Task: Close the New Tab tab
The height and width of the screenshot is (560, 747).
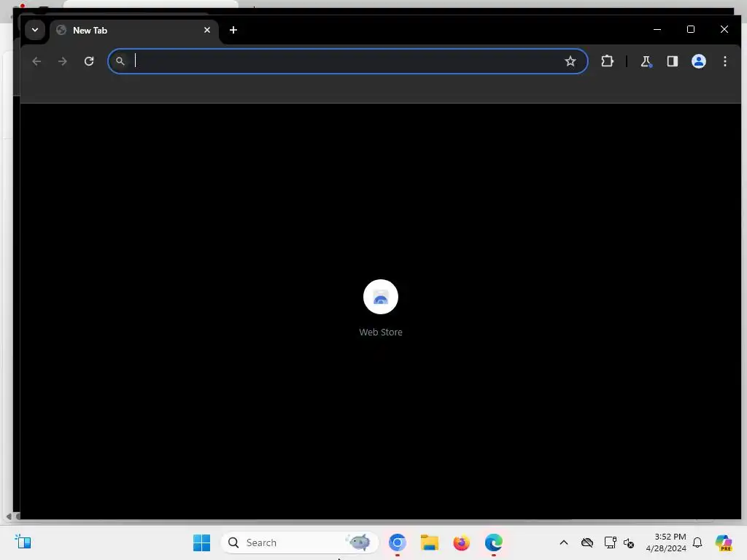Action: click(x=207, y=30)
